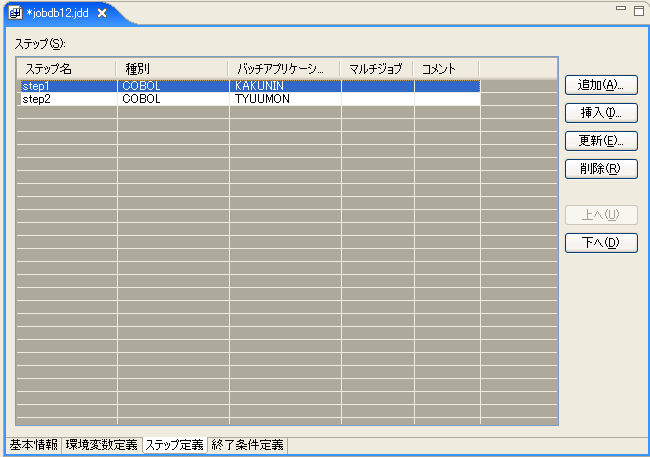Click the マルチジョブ column header
Screen dimensions: 650x457
[376, 68]
